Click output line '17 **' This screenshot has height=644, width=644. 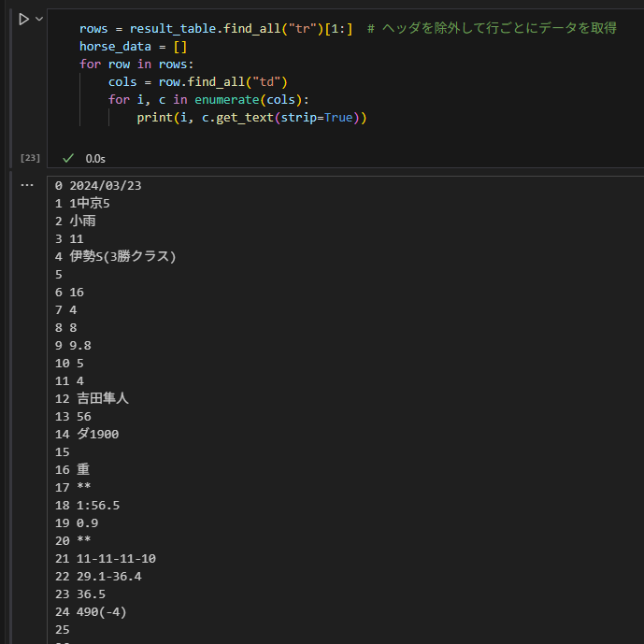pos(73,487)
